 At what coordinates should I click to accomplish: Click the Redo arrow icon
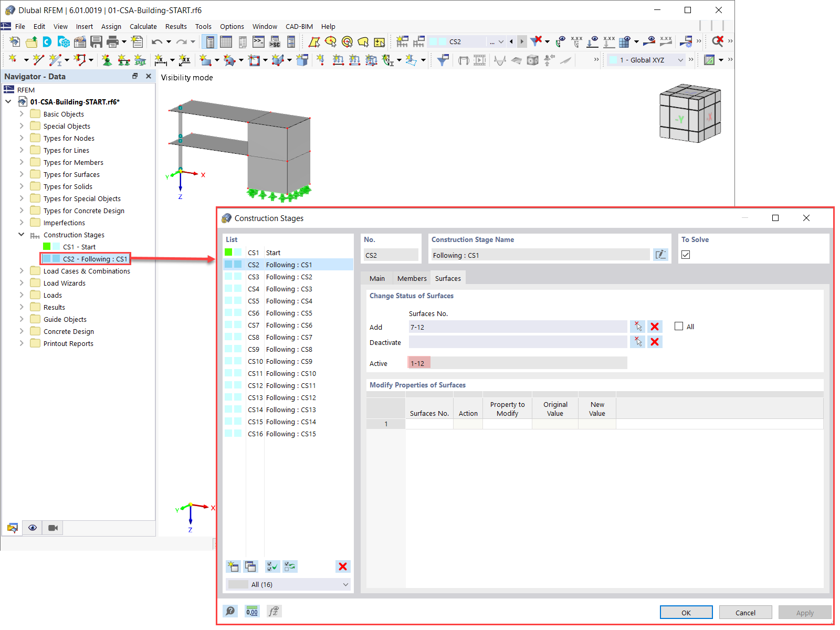pyautogui.click(x=182, y=41)
